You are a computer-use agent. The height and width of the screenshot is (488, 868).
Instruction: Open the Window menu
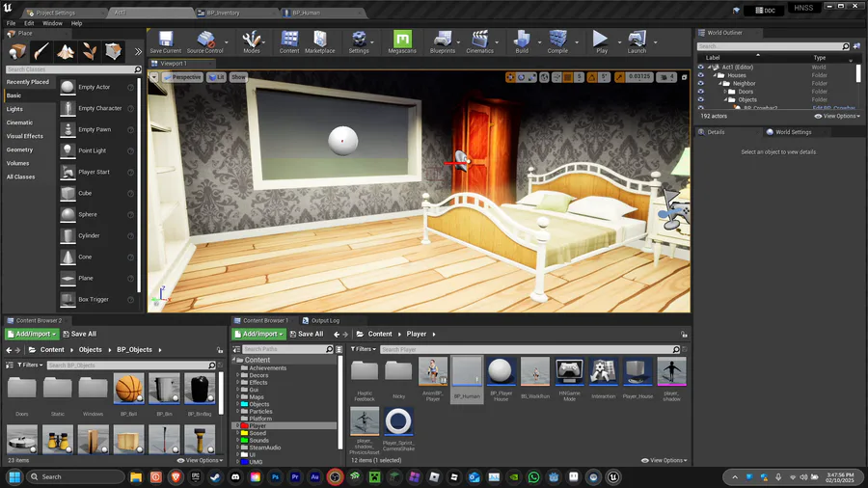tap(52, 23)
